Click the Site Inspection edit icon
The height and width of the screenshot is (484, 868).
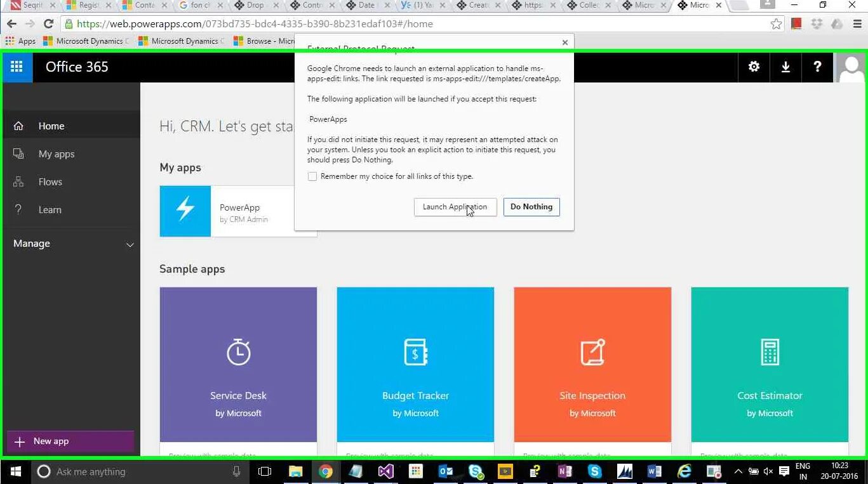(592, 352)
